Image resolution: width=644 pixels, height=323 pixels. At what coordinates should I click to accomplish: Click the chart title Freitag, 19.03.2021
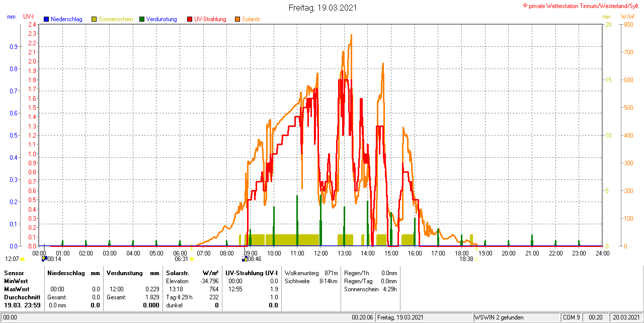pos(323,8)
